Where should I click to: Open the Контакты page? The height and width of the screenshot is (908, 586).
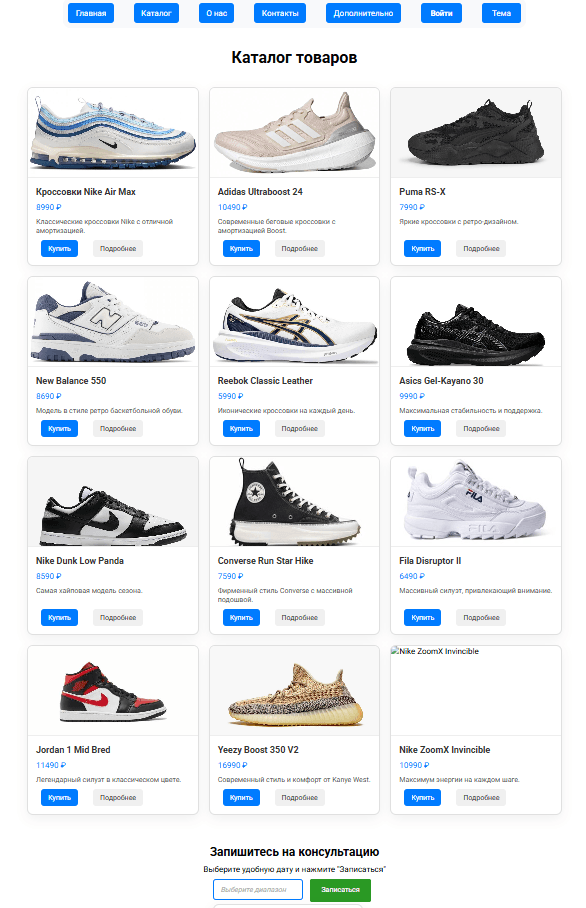[280, 13]
